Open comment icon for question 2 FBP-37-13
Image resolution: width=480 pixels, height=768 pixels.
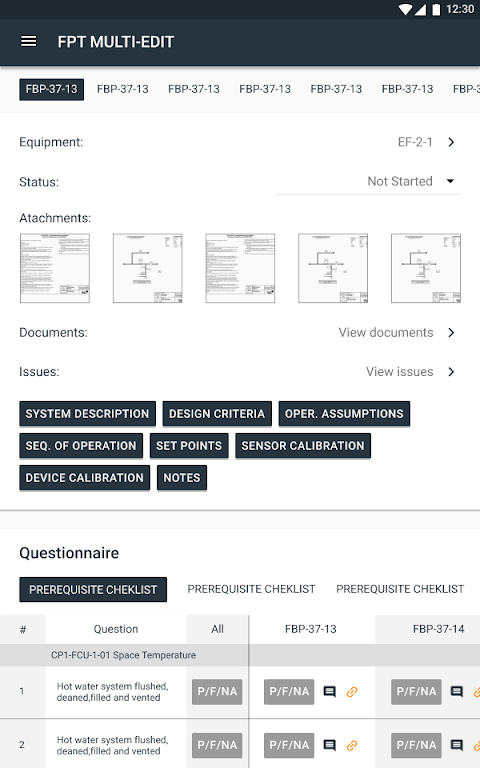point(330,745)
